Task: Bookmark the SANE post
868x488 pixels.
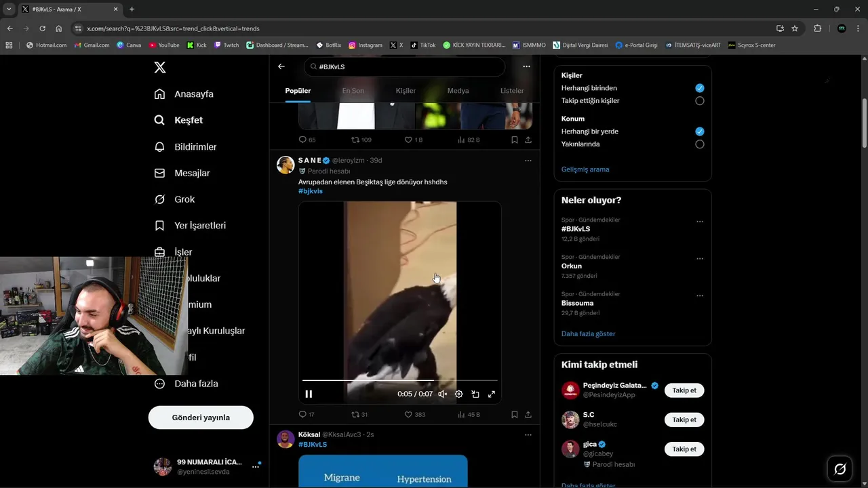Action: click(x=515, y=414)
